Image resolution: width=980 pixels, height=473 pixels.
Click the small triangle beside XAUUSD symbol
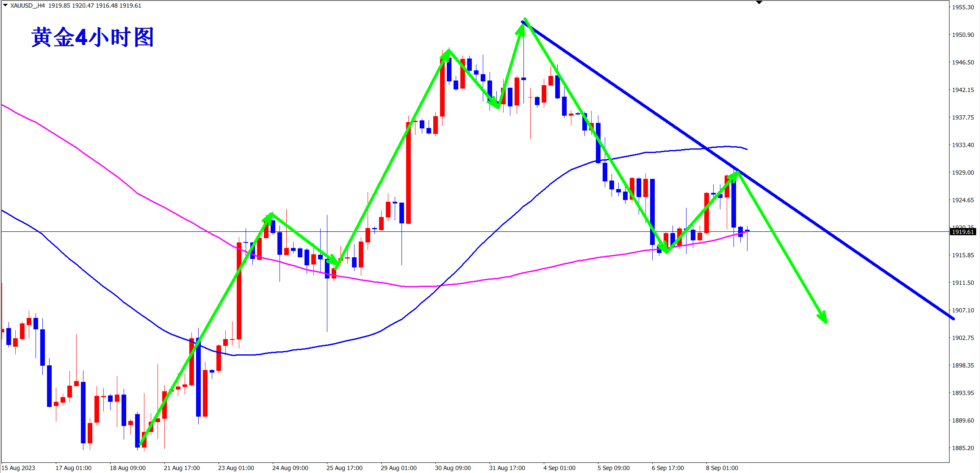[x=5, y=6]
